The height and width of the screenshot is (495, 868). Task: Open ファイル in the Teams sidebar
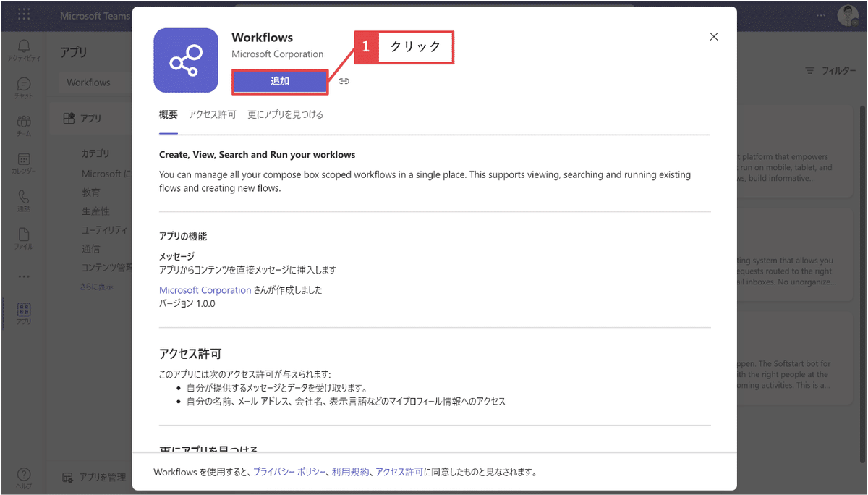coord(24,238)
